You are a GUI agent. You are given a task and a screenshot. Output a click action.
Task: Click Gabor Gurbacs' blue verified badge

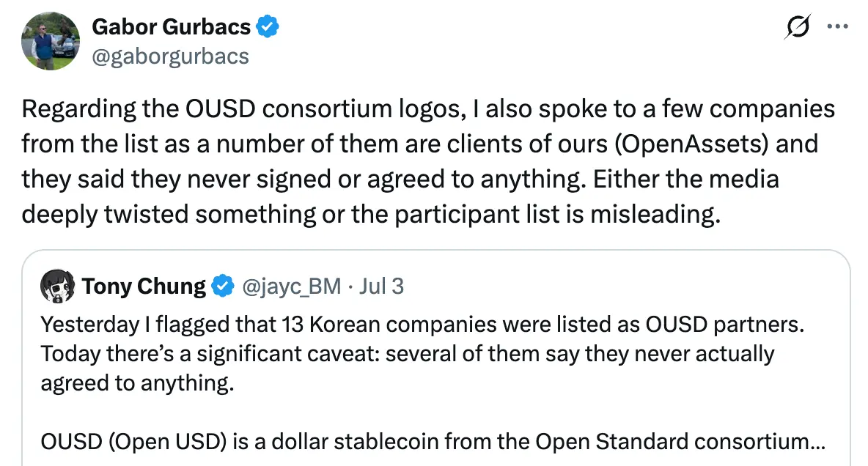(268, 26)
